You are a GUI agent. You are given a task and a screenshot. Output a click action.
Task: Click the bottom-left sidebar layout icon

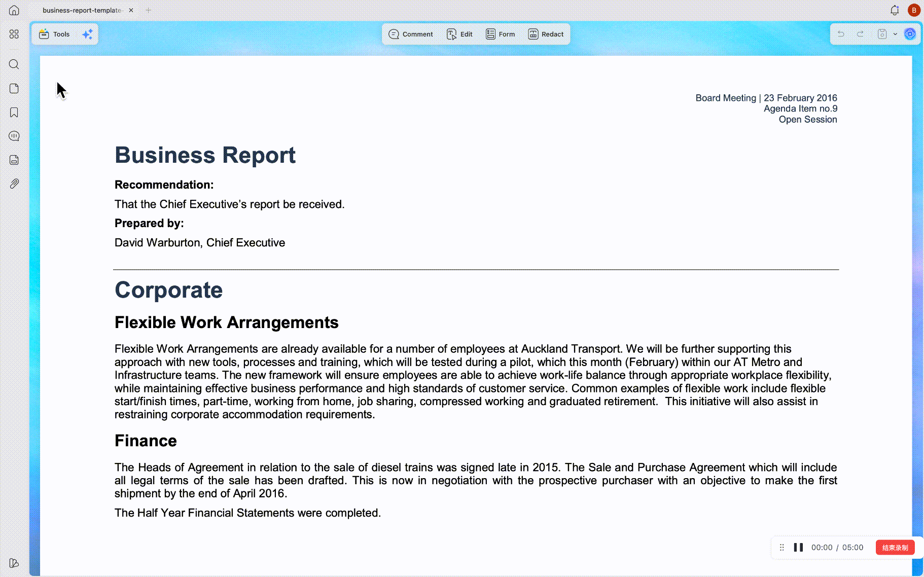(14, 563)
